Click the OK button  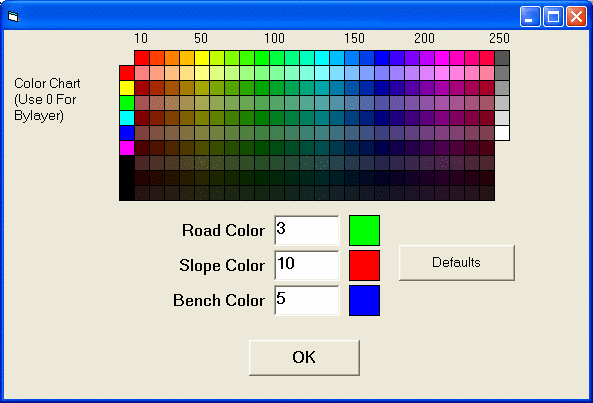[304, 358]
